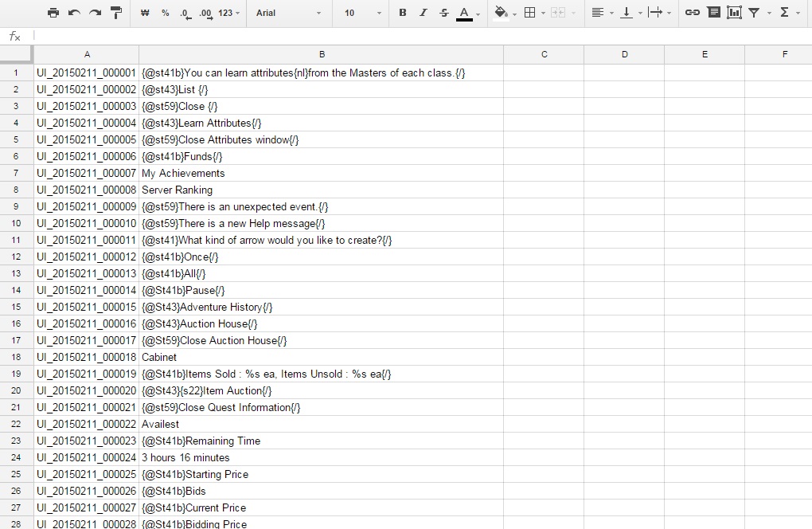
Task: Select column B header
Action: [322, 54]
